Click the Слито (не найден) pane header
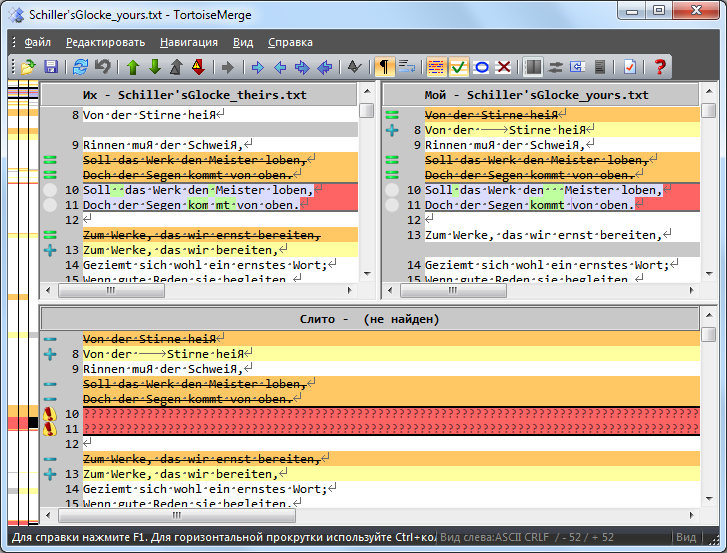 (x=370, y=319)
